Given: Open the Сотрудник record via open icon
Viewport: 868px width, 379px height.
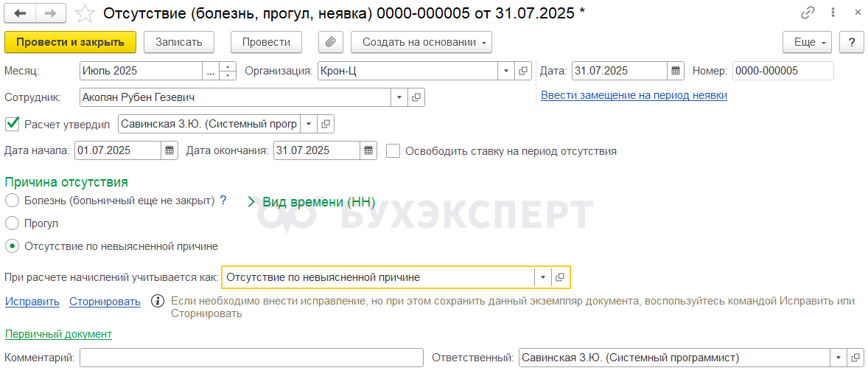Looking at the screenshot, I should coord(416,97).
